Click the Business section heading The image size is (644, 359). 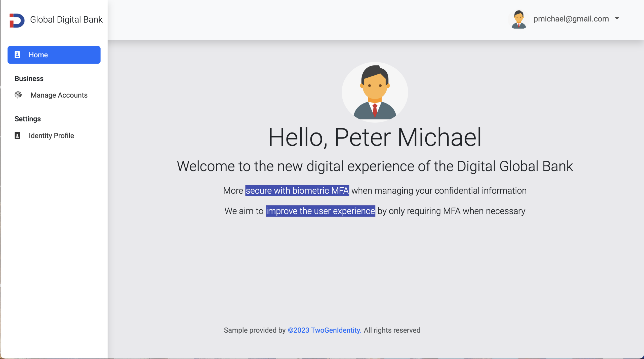pos(29,79)
